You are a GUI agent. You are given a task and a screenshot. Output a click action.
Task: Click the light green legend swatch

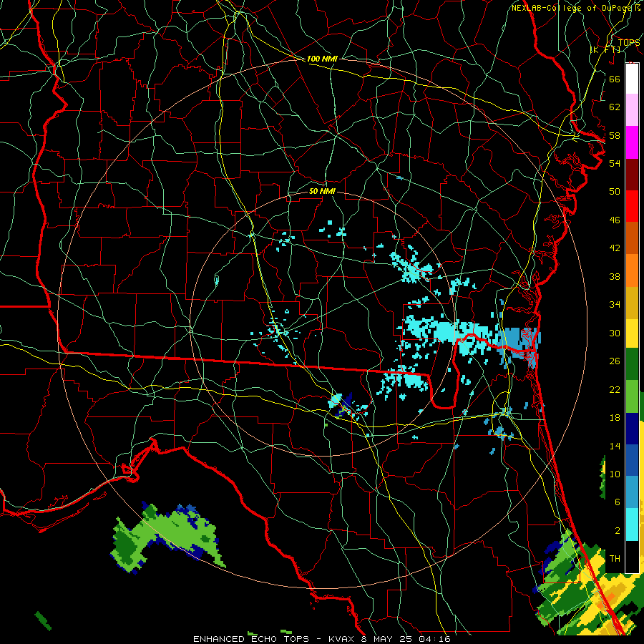pos(632,396)
